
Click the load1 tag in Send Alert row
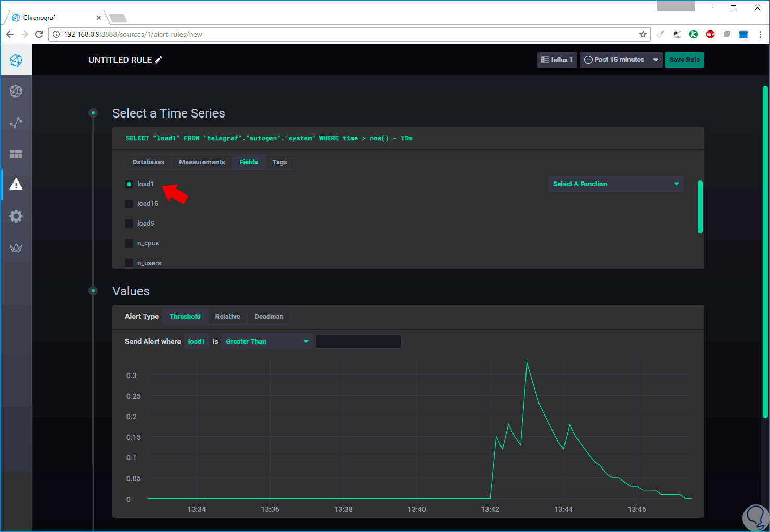(197, 342)
